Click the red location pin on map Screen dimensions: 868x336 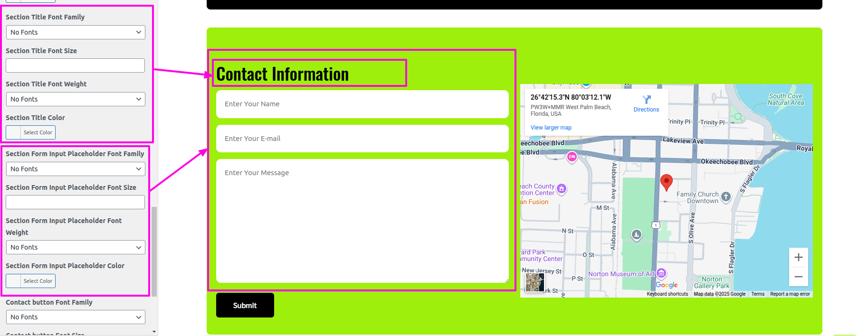click(x=666, y=182)
